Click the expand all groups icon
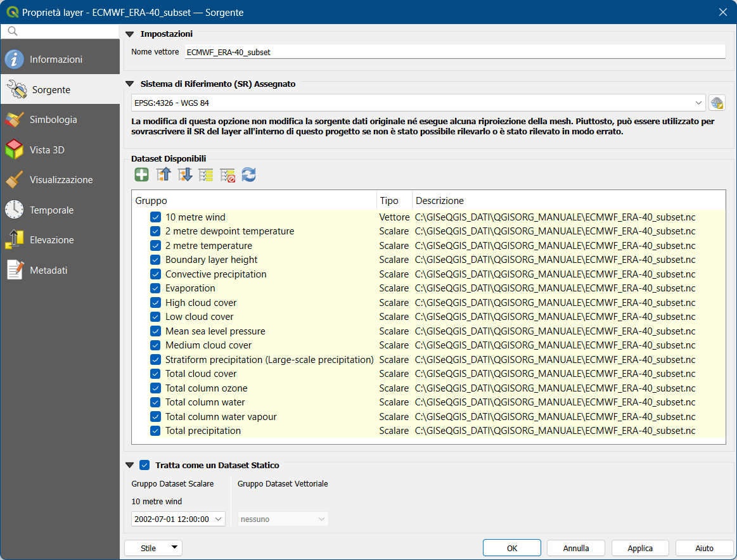 184,175
